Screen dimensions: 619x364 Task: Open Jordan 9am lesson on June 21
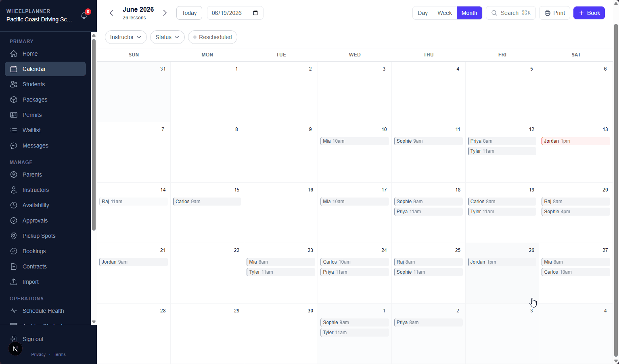[x=134, y=262]
